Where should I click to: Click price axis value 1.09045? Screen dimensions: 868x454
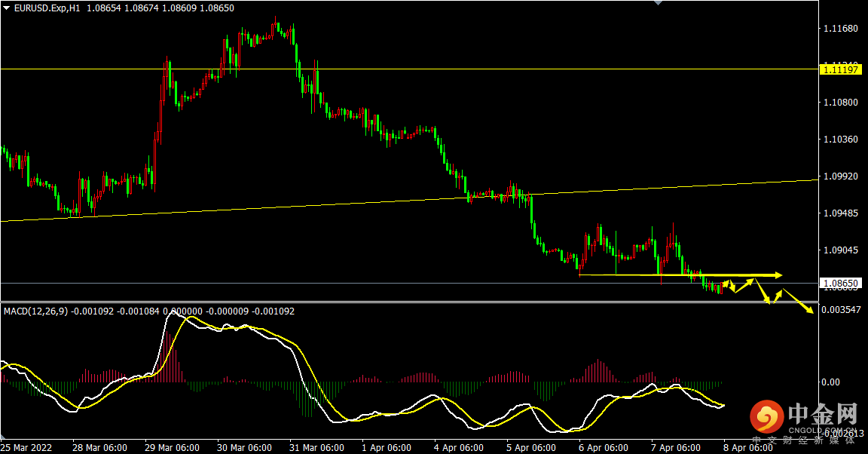[x=840, y=250]
